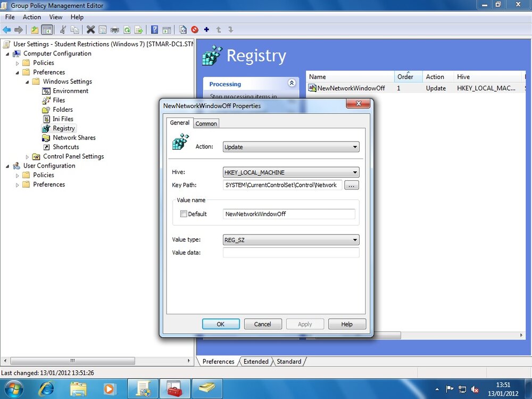Click the Copy toolbar icon

[x=74, y=30]
